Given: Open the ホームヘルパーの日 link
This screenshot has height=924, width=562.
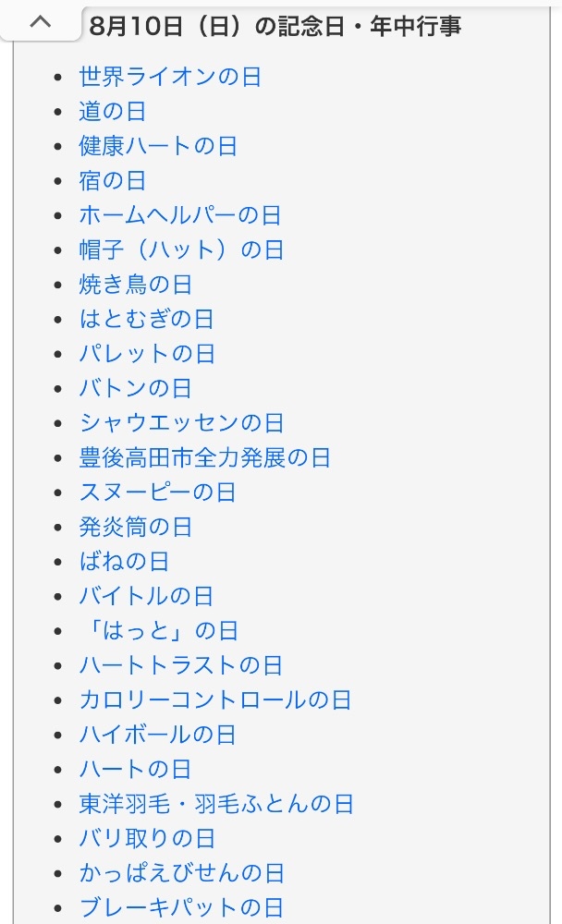Looking at the screenshot, I should [180, 215].
